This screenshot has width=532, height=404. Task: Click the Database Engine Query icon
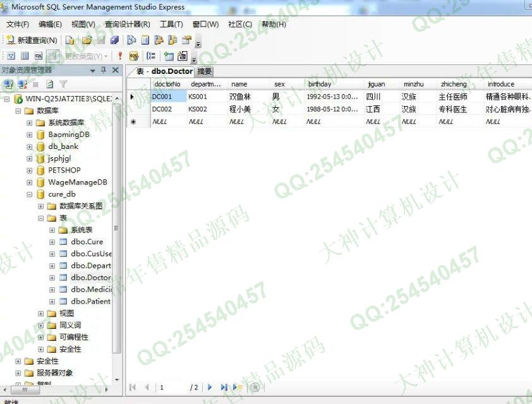[x=70, y=40]
